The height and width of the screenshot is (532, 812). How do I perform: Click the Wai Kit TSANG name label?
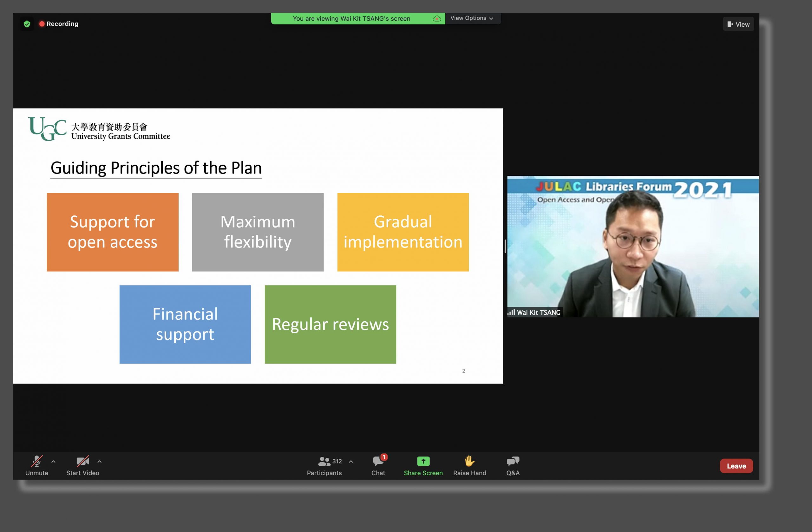point(538,312)
